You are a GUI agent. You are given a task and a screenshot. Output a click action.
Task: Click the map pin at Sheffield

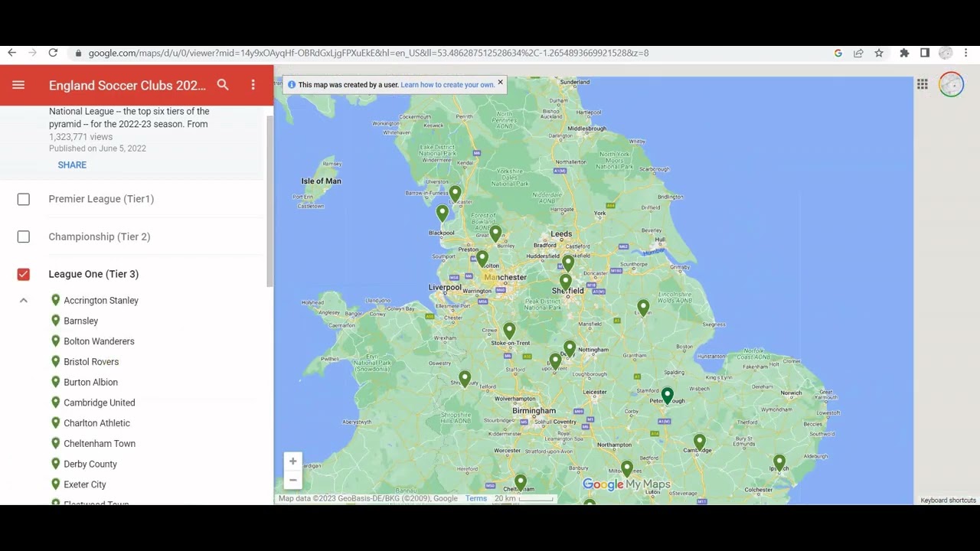[x=565, y=282]
